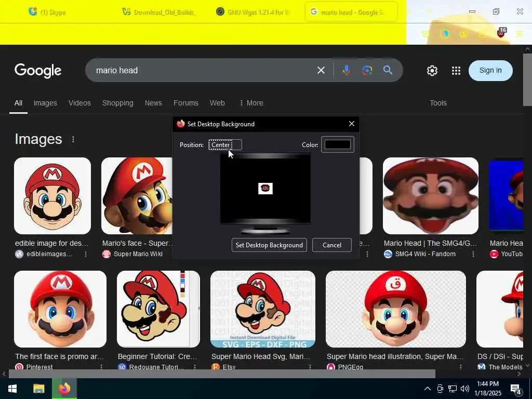
Task: Open the Etsy Super Mario Head Svg thumbnail
Action: [262, 309]
